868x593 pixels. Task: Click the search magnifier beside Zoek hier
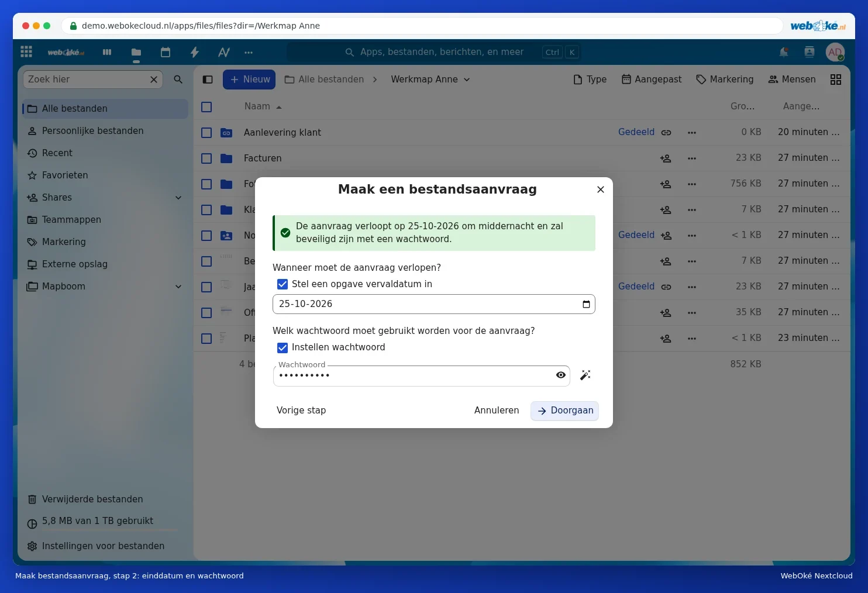[x=178, y=80]
